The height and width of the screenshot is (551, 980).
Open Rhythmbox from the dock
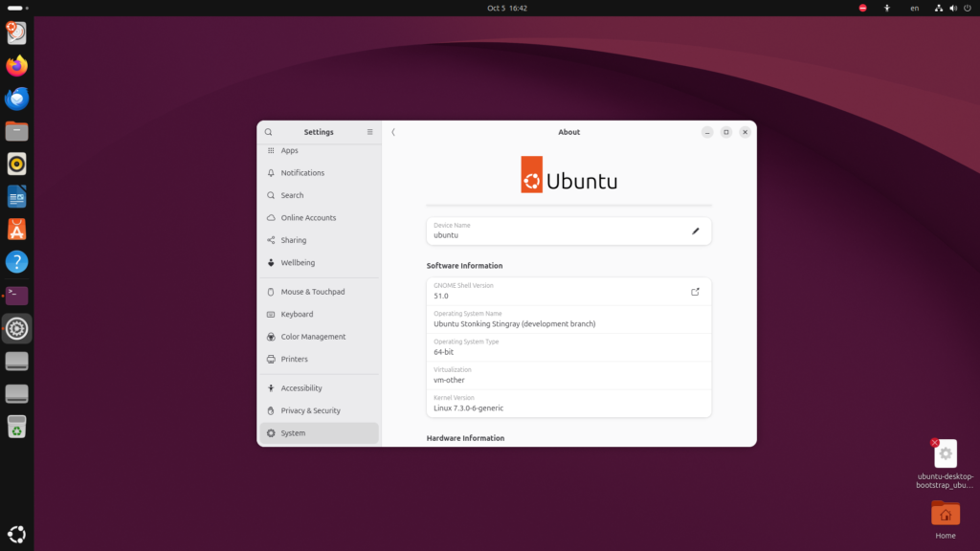17,164
